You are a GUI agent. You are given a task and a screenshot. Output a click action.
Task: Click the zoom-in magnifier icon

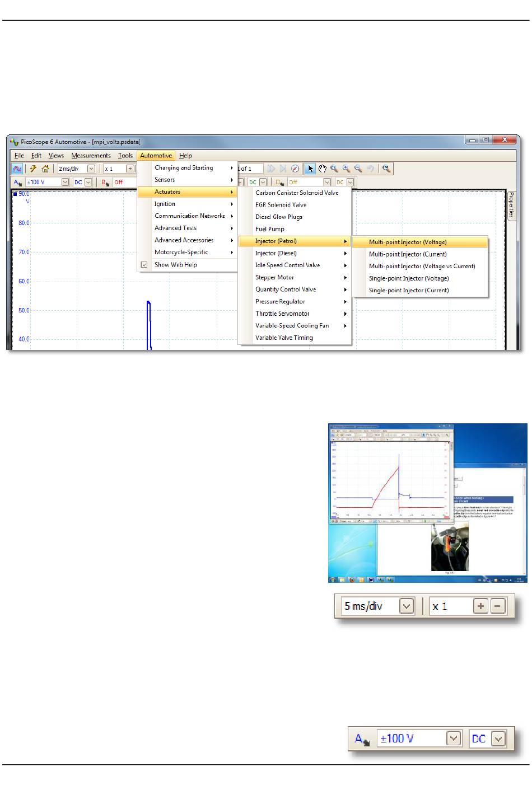tap(346, 169)
